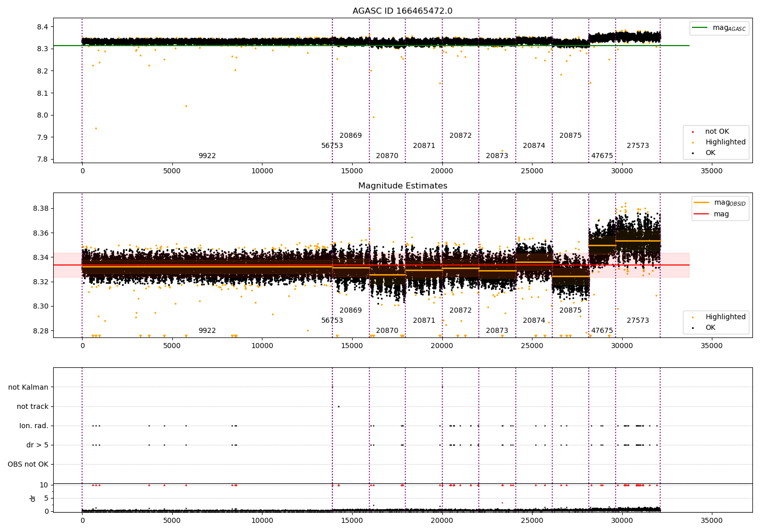Click obsid label 27573 in the top plot
The image size is (760, 532).
[x=638, y=146]
